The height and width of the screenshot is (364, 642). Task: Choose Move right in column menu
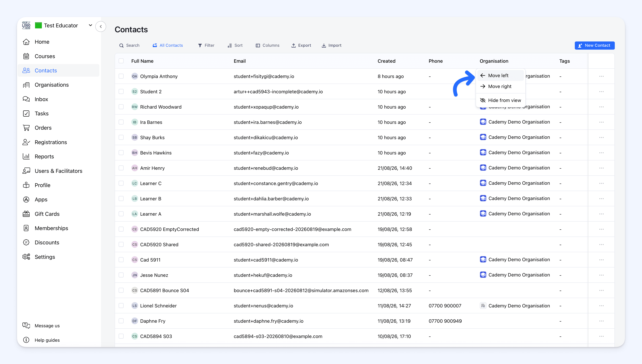[500, 86]
